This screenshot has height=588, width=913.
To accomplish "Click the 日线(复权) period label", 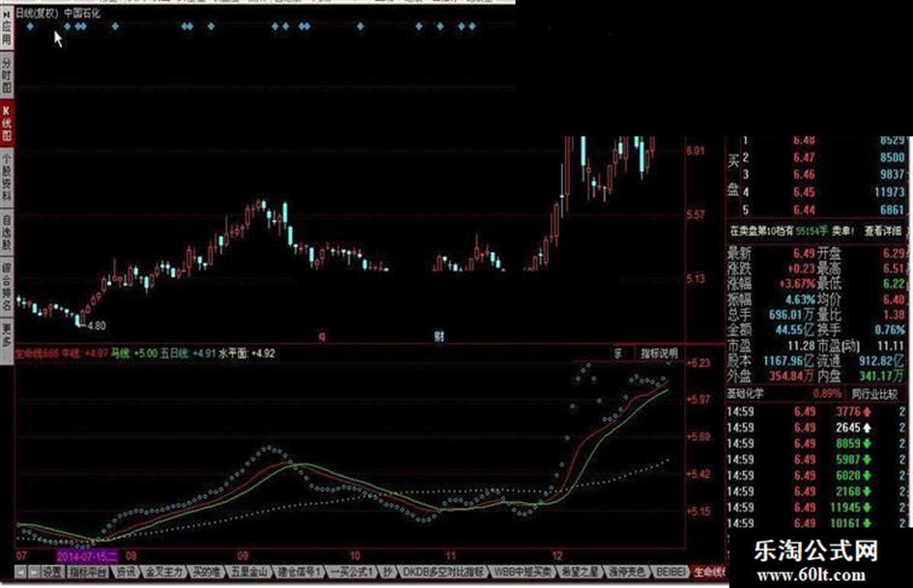I will (38, 13).
